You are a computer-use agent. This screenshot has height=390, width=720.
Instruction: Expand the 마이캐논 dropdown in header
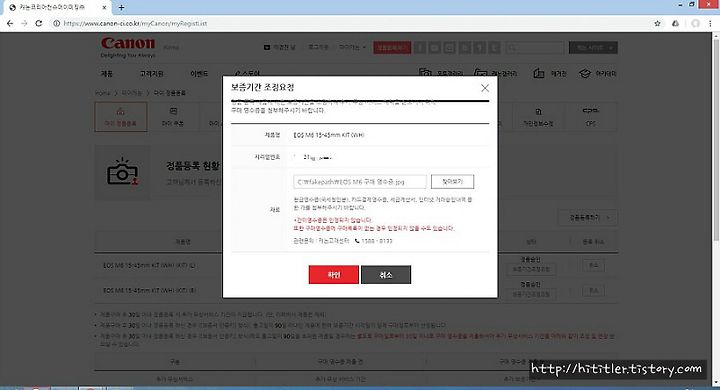pos(352,47)
